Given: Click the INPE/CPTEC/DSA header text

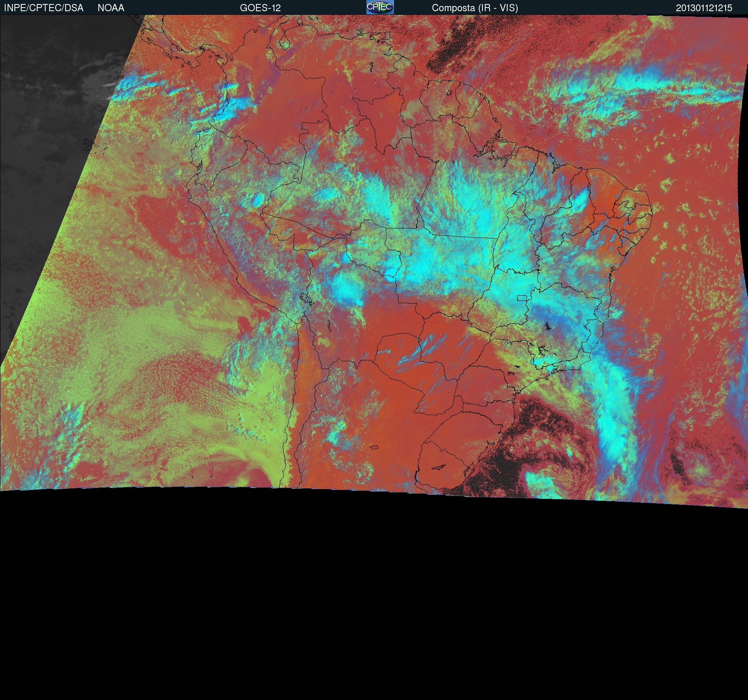Looking at the screenshot, I should coord(44,8).
